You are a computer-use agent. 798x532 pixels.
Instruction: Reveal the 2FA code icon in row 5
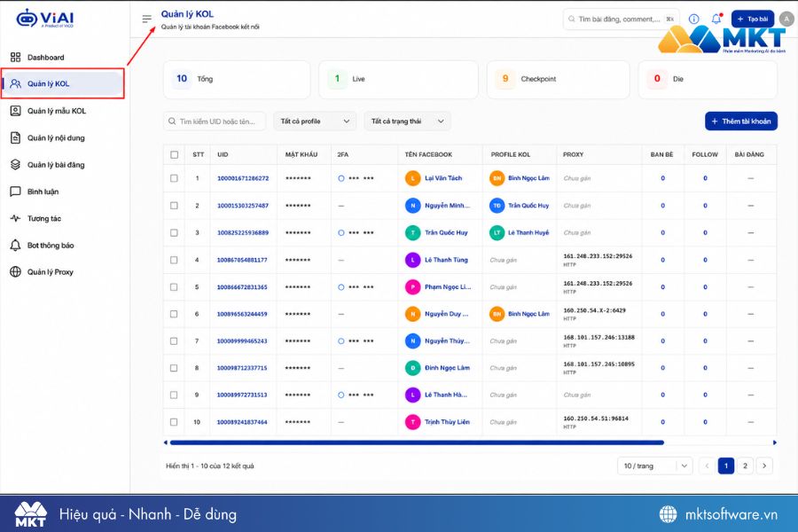coord(341,287)
